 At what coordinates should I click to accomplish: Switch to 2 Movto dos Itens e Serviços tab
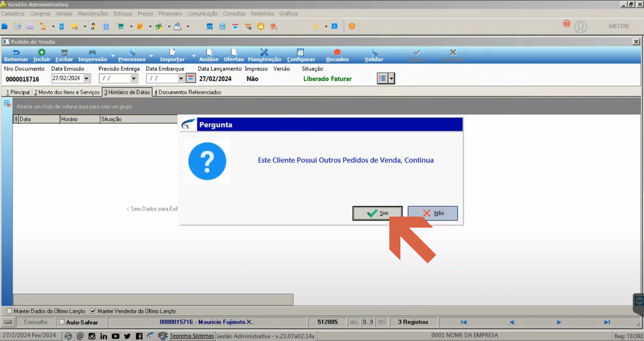click(x=67, y=92)
